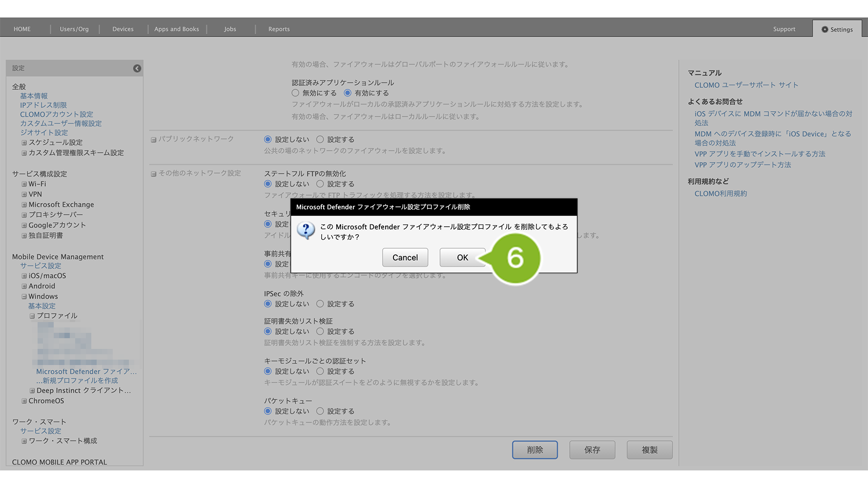Expand the VPN tree node
The width and height of the screenshot is (868, 488).
(x=24, y=195)
